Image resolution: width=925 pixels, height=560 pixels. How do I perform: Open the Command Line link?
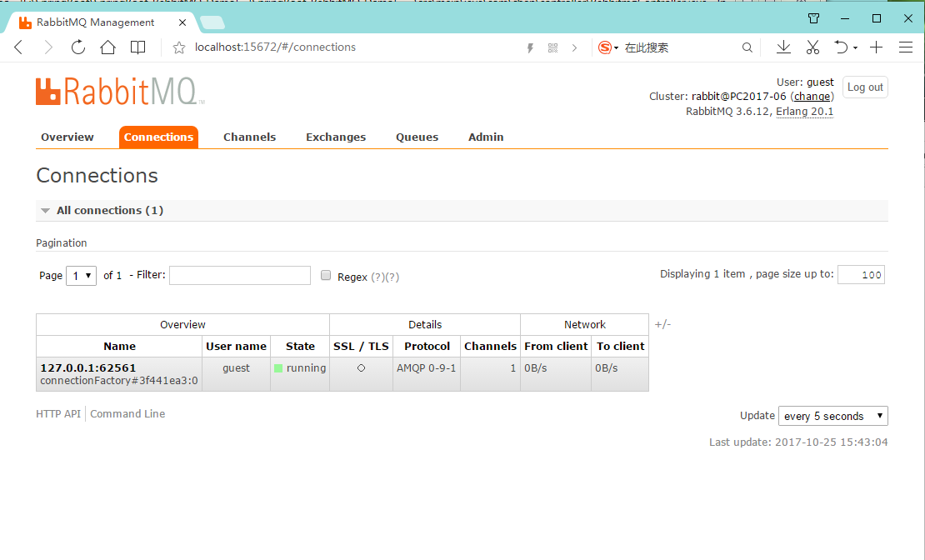click(x=127, y=413)
